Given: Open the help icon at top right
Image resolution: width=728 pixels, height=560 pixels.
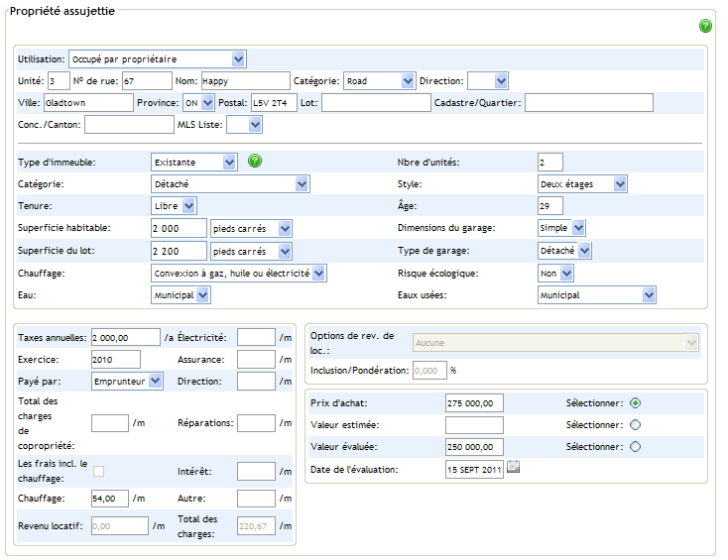Looking at the screenshot, I should click(705, 26).
